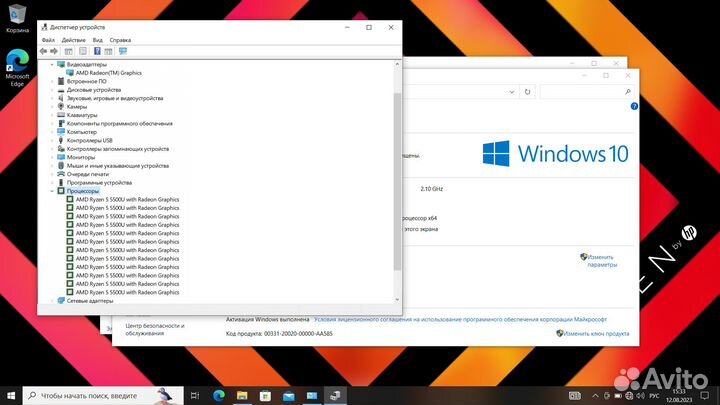720x405 pixels.
Task: Collapse the Процессоры category arrow
Action: (x=52, y=191)
